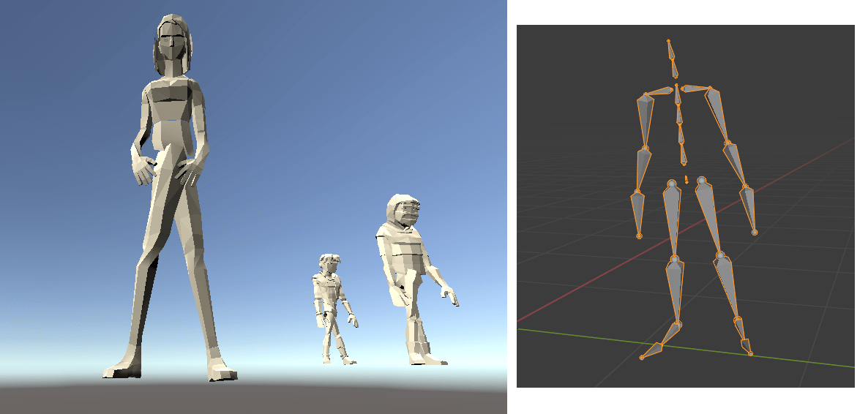868x414 pixels.
Task: Click the thigh bone on the image's right
Action: (x=710, y=217)
